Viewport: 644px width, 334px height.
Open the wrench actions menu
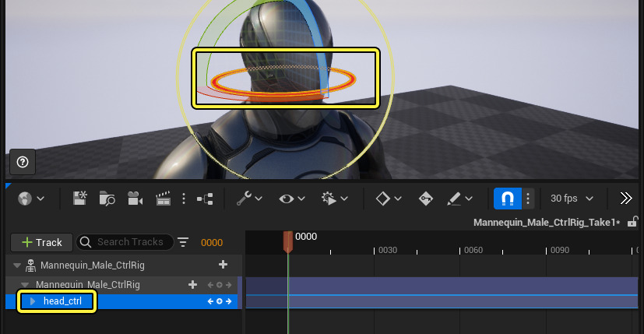click(244, 199)
